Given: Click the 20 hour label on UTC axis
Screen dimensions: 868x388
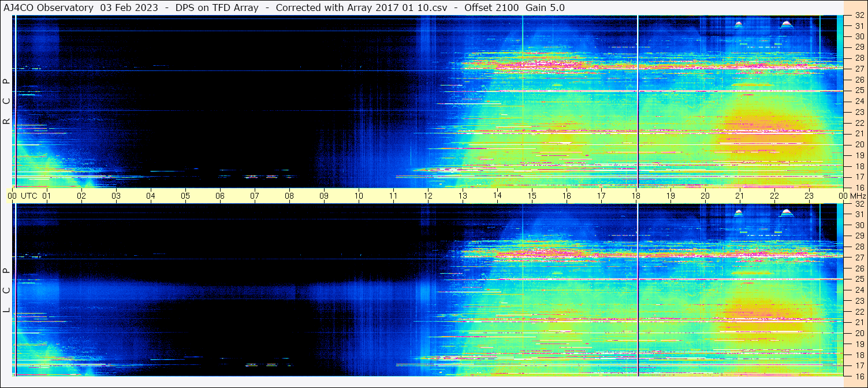Looking at the screenshot, I should [705, 196].
